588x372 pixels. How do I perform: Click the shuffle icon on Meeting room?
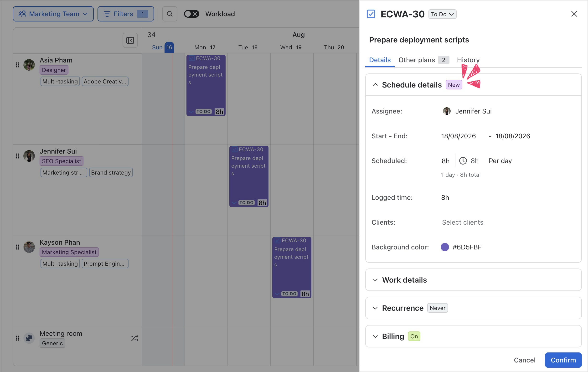coord(134,338)
